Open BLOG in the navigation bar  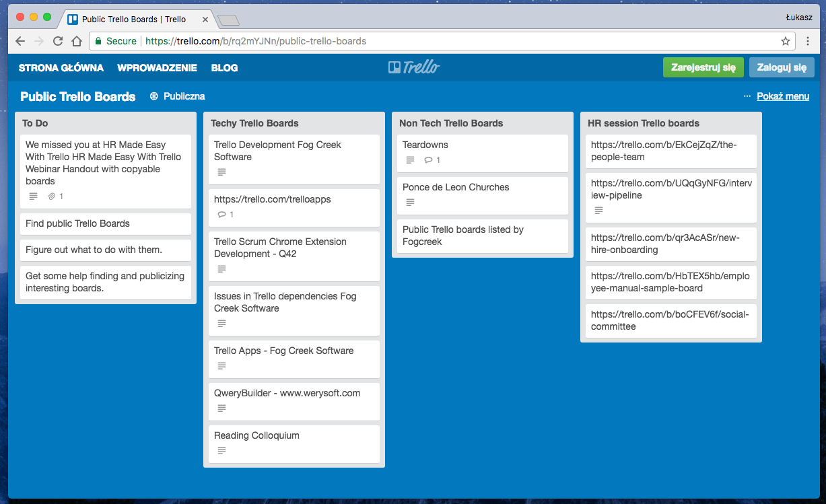point(224,68)
